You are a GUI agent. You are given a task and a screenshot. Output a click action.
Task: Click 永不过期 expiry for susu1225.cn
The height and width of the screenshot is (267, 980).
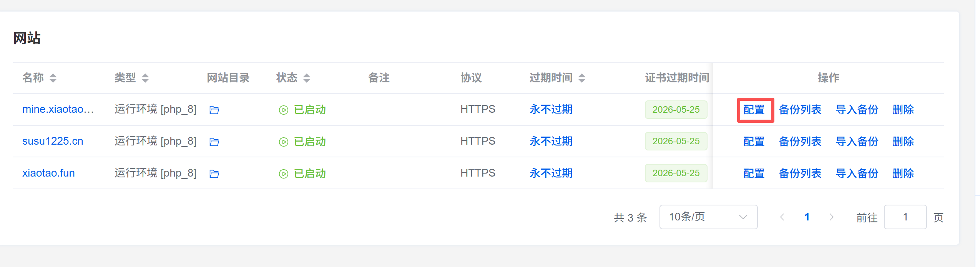(551, 142)
